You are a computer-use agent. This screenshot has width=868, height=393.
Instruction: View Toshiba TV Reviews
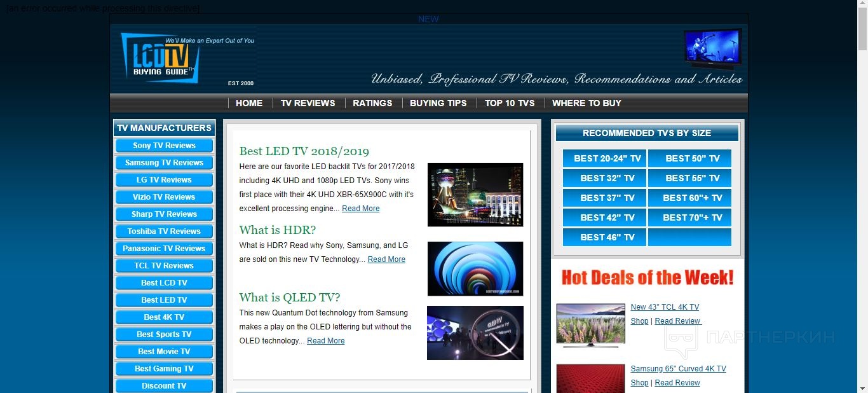[x=164, y=231]
